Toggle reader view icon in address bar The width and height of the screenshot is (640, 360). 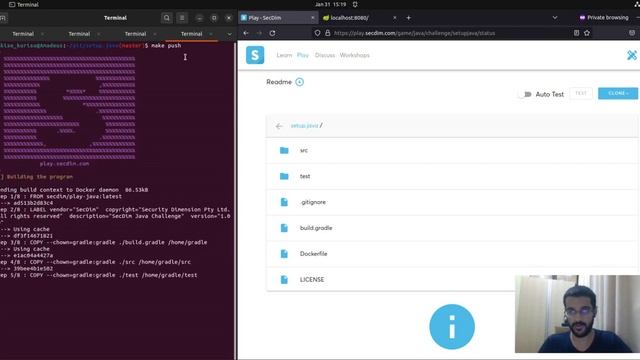coord(576,33)
